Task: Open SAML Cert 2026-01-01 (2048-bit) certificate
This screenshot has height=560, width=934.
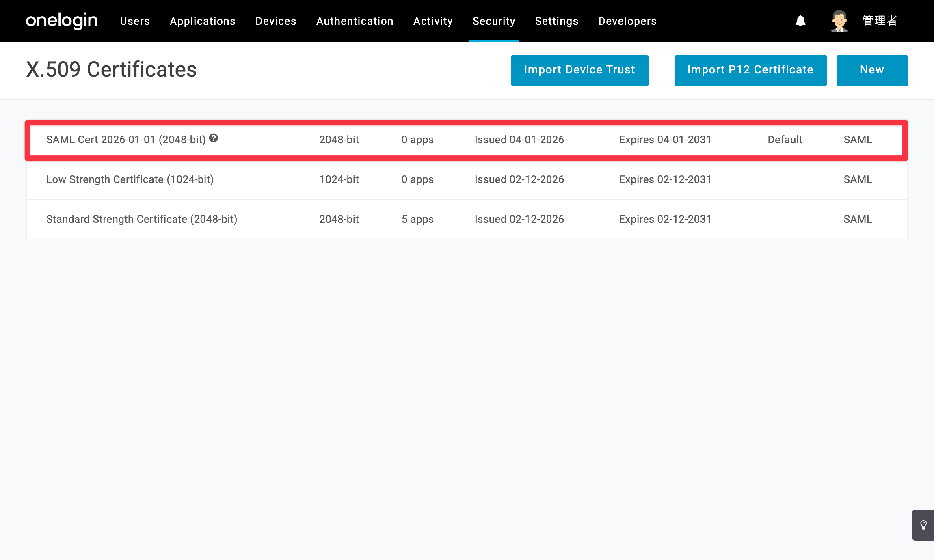Action: point(126,140)
